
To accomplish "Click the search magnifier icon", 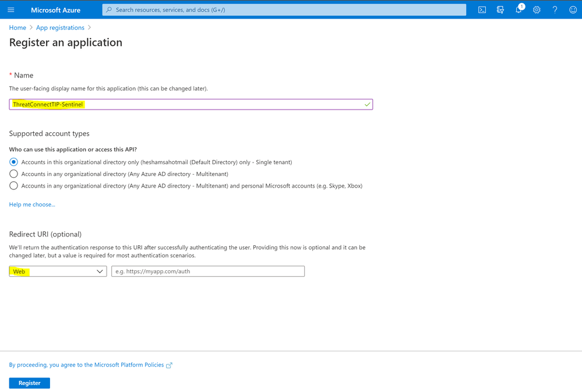I will coord(109,10).
